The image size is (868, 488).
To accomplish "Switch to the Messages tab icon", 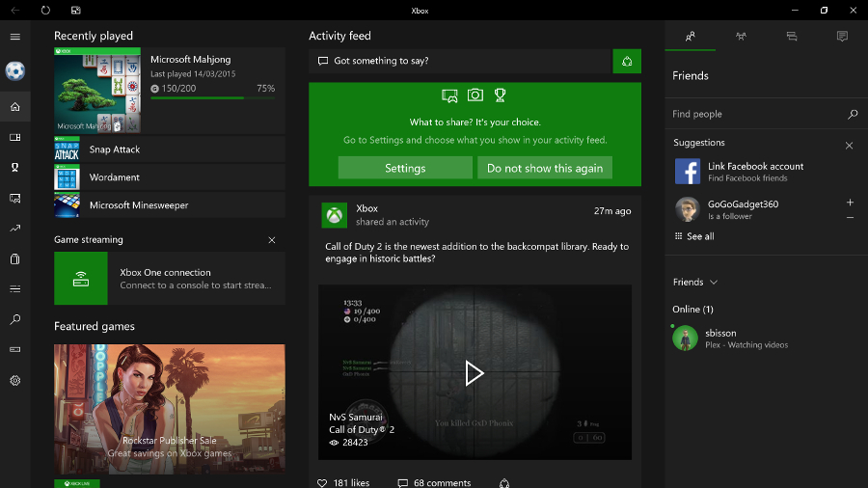I will click(792, 37).
